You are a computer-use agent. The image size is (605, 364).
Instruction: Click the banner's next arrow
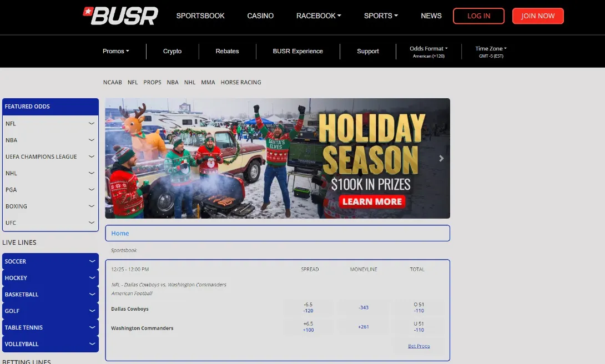[441, 158]
